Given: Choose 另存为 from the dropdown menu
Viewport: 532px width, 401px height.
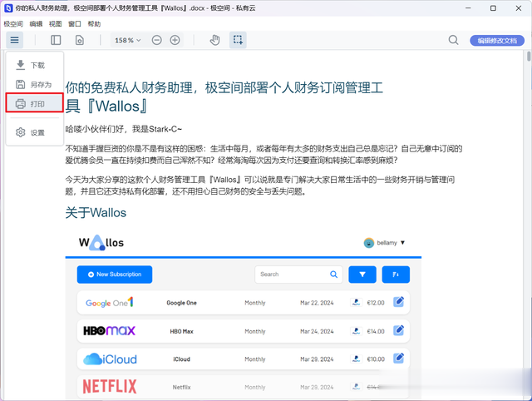Looking at the screenshot, I should 35,85.
